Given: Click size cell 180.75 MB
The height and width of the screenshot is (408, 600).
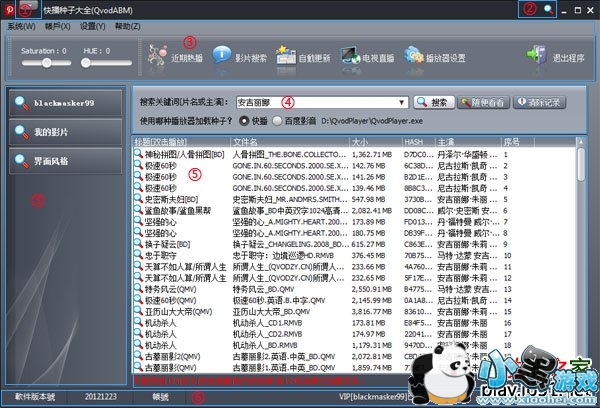Looking at the screenshot, I should click(368, 233).
